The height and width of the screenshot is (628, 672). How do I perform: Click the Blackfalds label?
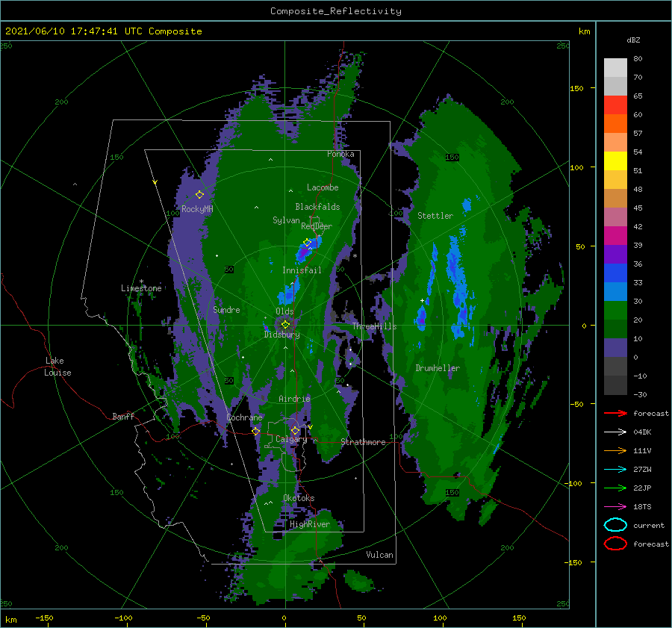coord(317,207)
